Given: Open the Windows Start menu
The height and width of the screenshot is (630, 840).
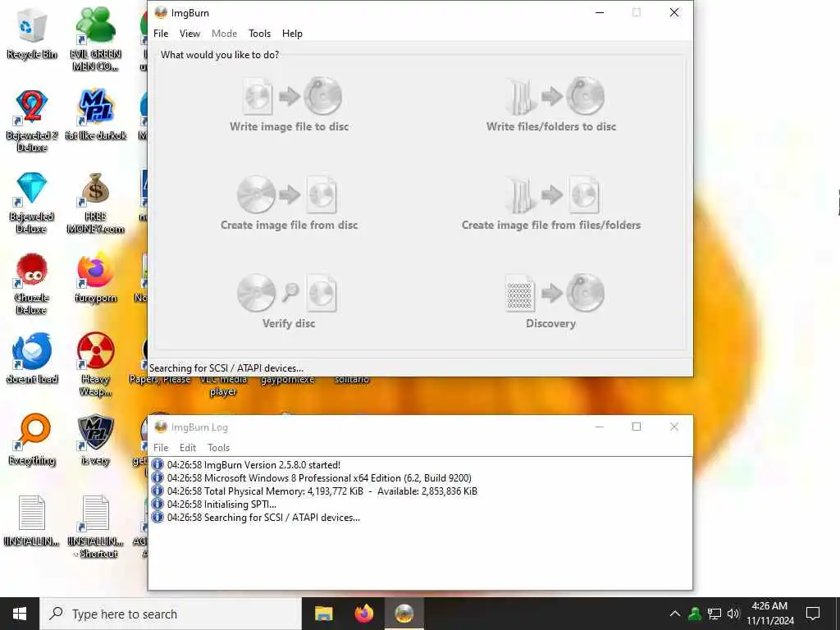Looking at the screenshot, I should click(20, 614).
